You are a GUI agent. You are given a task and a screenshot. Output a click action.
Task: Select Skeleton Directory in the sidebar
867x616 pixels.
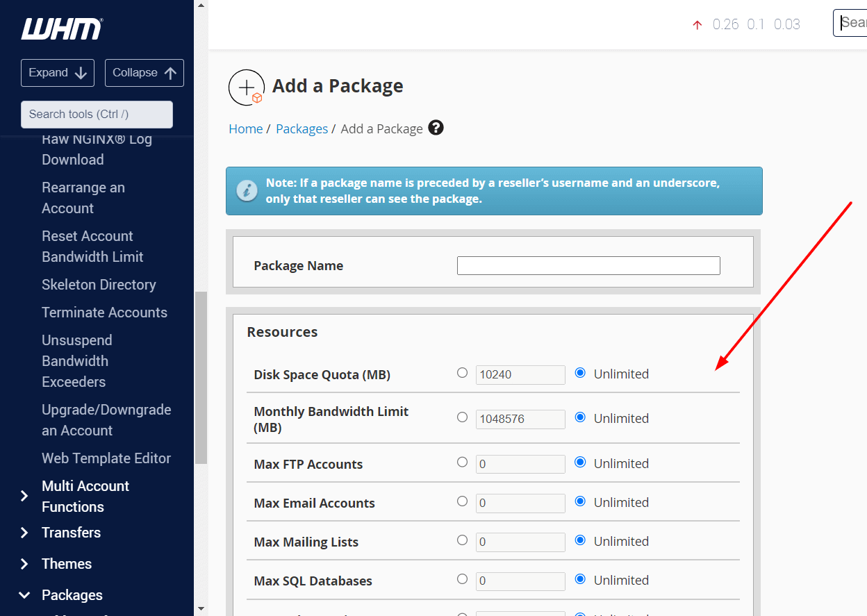pyautogui.click(x=98, y=284)
